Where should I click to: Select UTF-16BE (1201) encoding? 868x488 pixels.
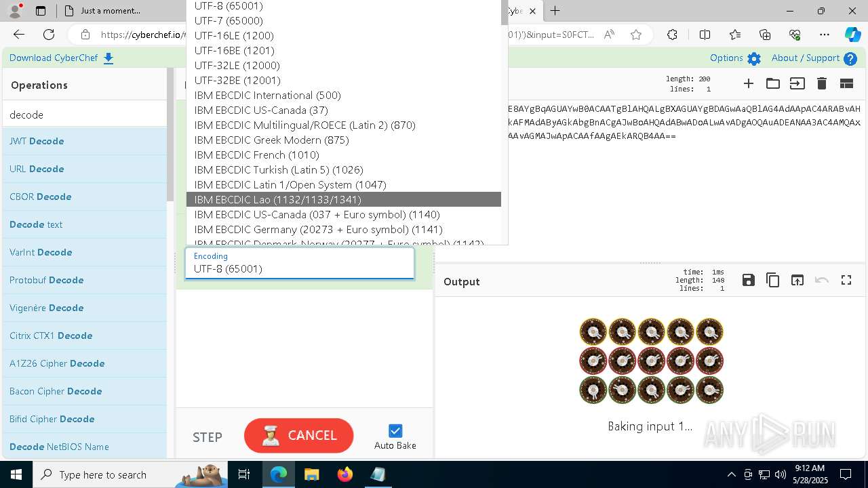[344, 50]
